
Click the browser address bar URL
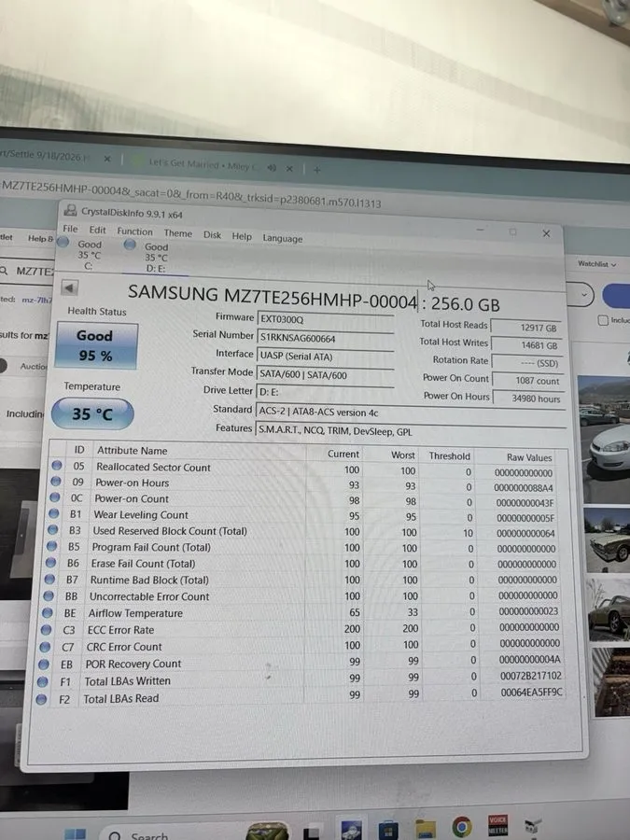(x=193, y=195)
